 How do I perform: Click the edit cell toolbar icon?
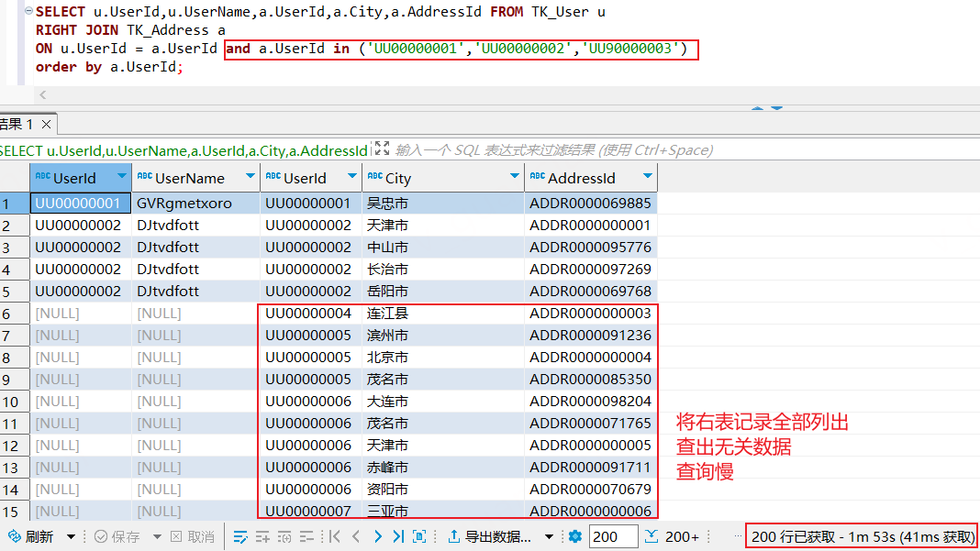pos(240,536)
